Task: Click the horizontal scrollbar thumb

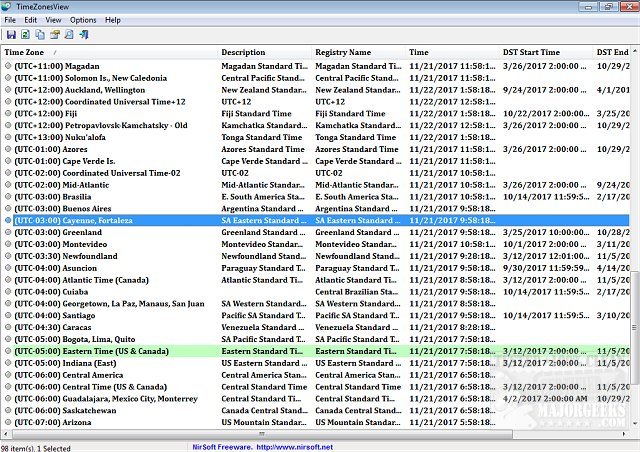Action: [262, 434]
